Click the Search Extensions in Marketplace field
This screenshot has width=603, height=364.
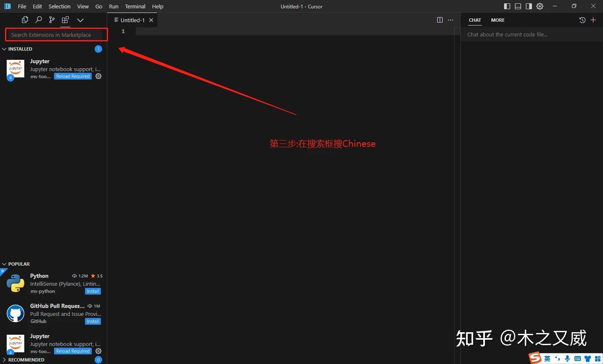56,35
